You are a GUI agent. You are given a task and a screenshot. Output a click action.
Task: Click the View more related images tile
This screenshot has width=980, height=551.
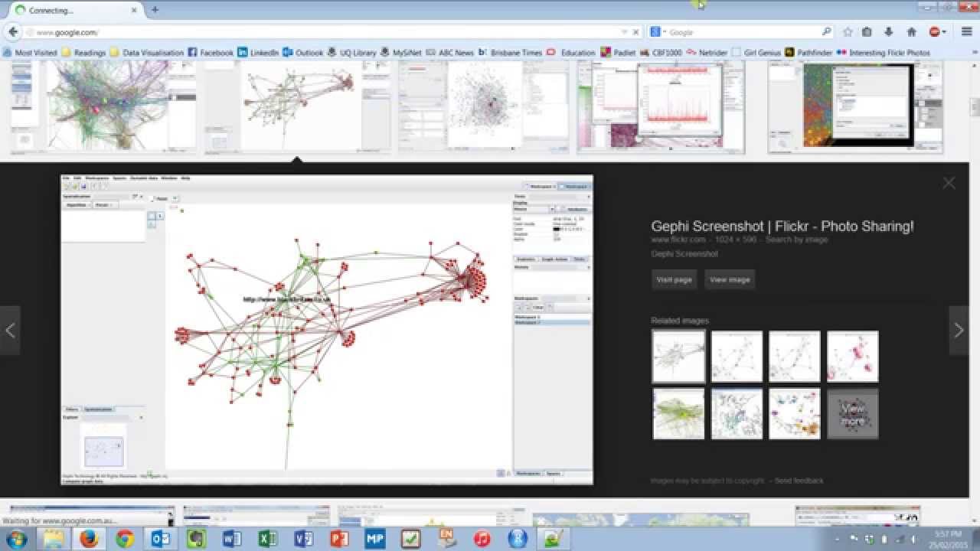coord(853,414)
